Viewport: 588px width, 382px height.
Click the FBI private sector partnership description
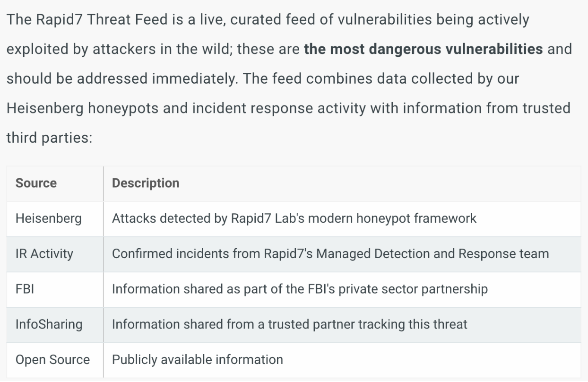coord(300,289)
